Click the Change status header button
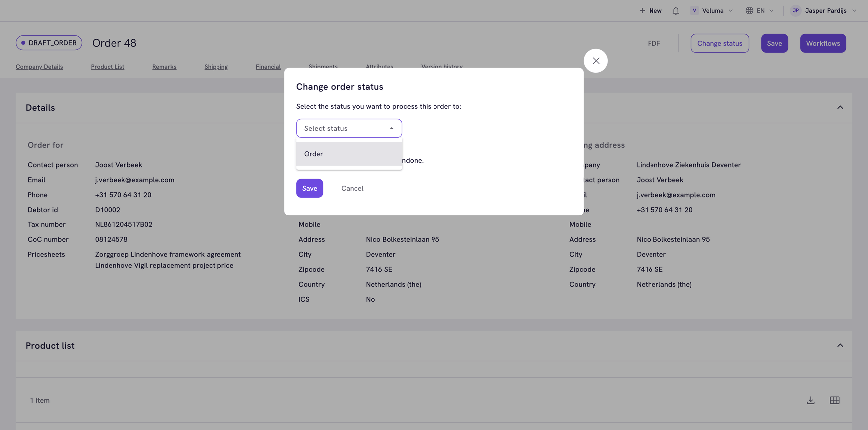Viewport: 868px width, 430px height. pyautogui.click(x=720, y=43)
